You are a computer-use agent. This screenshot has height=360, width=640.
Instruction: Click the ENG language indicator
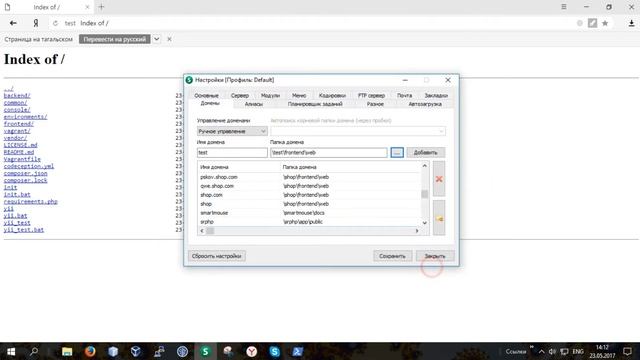(578, 351)
